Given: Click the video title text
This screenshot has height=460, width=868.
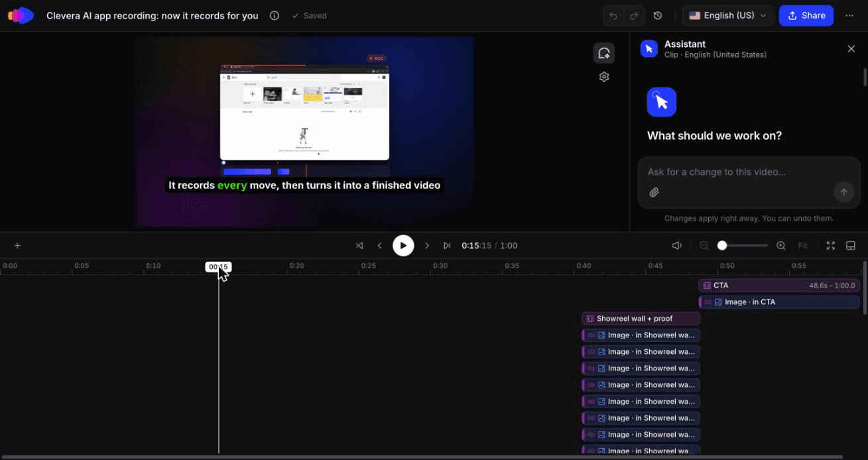Looking at the screenshot, I should (153, 15).
